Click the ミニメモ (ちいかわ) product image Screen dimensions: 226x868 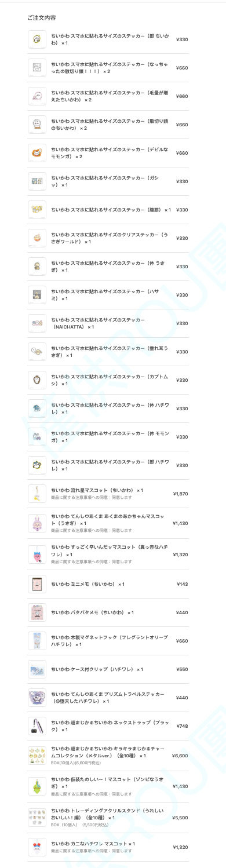(x=37, y=584)
